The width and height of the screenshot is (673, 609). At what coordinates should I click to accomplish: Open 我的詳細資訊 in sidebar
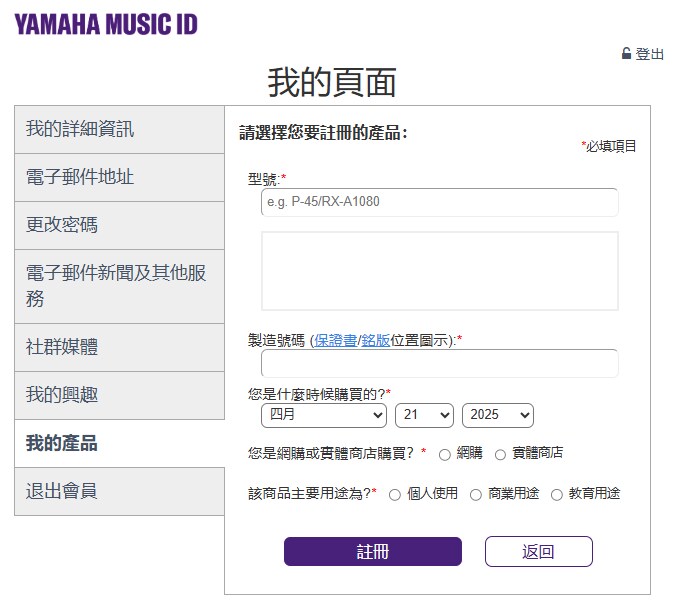point(119,129)
